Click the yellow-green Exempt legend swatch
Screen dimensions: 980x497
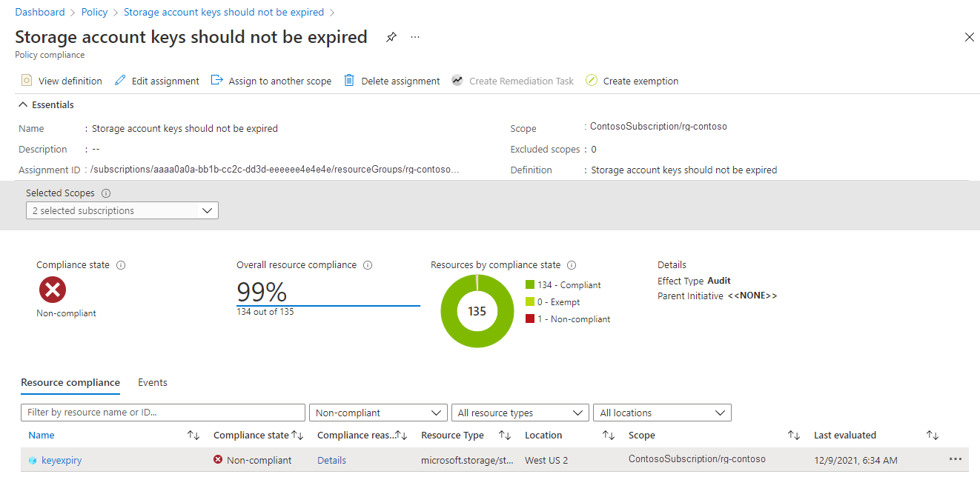529,301
